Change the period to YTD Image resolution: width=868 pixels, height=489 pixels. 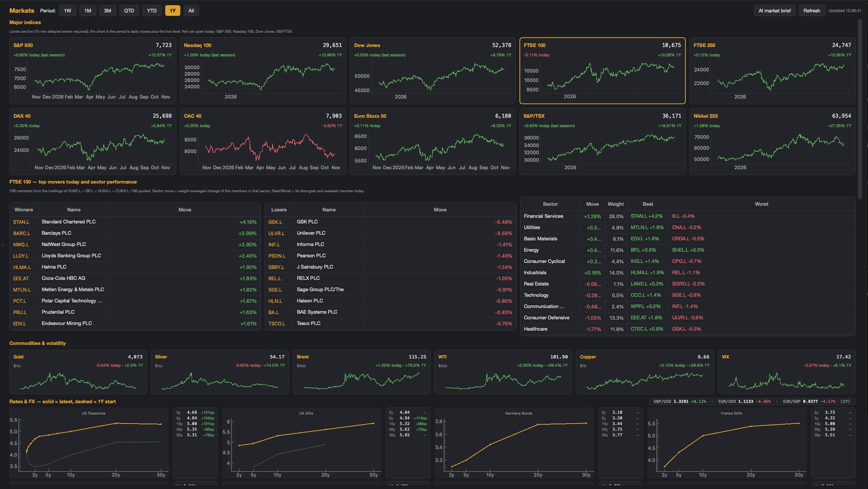click(x=152, y=11)
